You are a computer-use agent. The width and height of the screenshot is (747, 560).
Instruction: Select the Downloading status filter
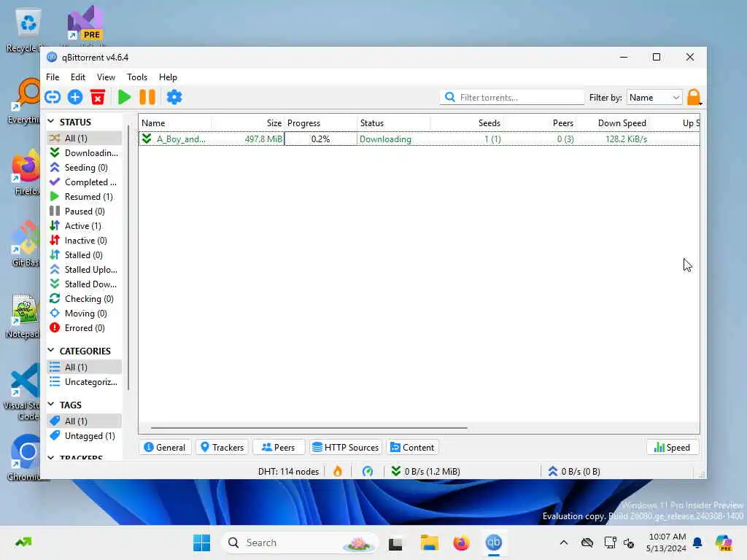pyautogui.click(x=84, y=153)
